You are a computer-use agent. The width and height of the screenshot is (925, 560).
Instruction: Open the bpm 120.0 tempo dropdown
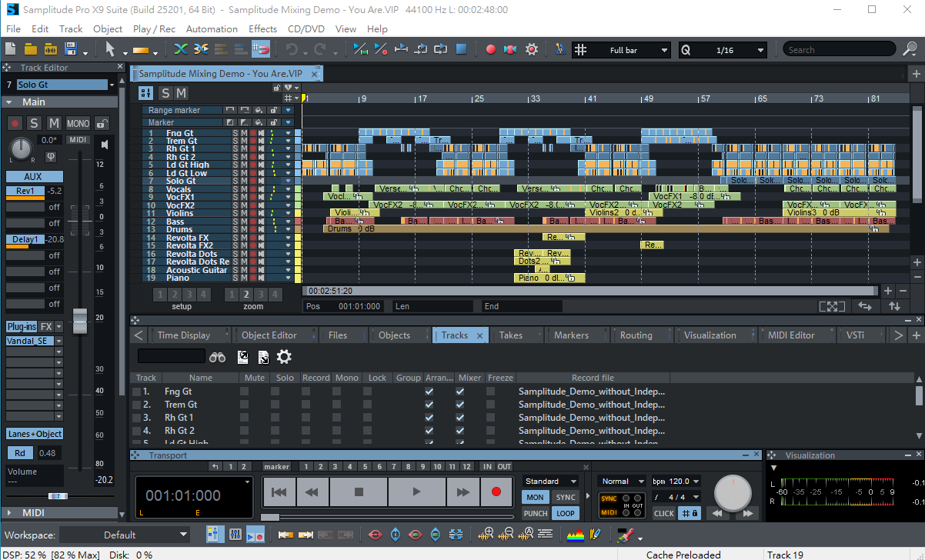[676, 481]
